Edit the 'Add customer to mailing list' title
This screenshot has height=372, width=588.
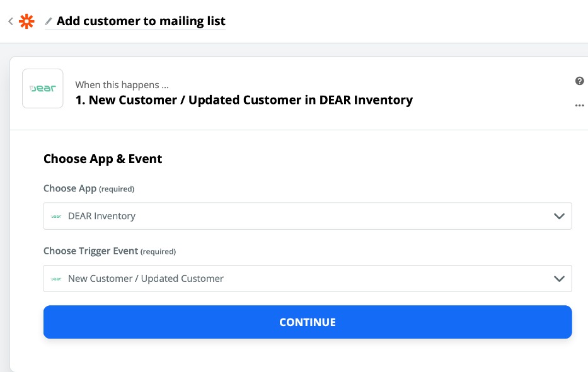tap(141, 21)
